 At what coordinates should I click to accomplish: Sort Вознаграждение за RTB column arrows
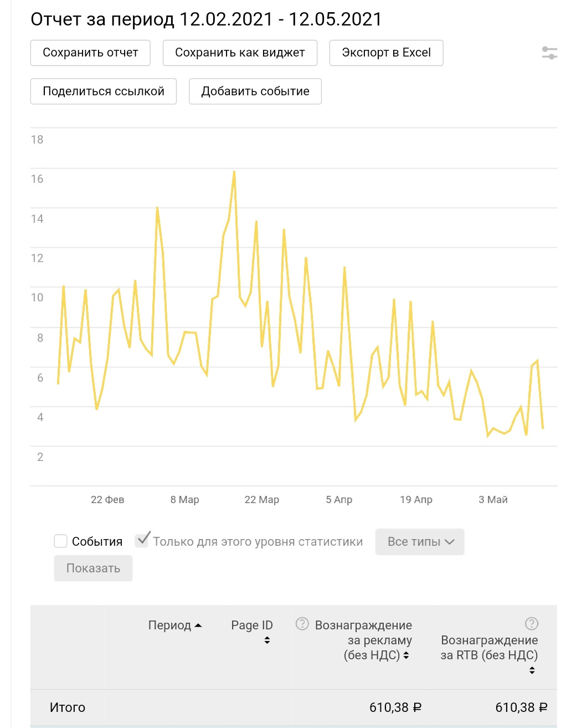[532, 670]
